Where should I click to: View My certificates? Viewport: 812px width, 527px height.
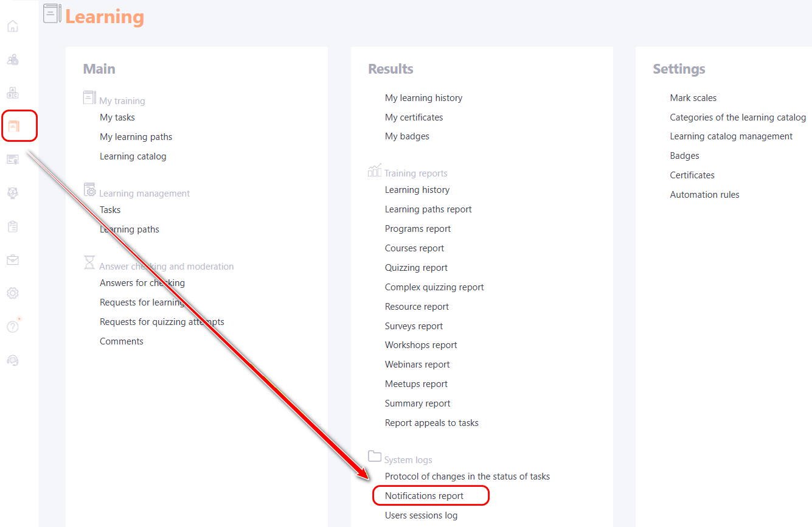pyautogui.click(x=414, y=117)
